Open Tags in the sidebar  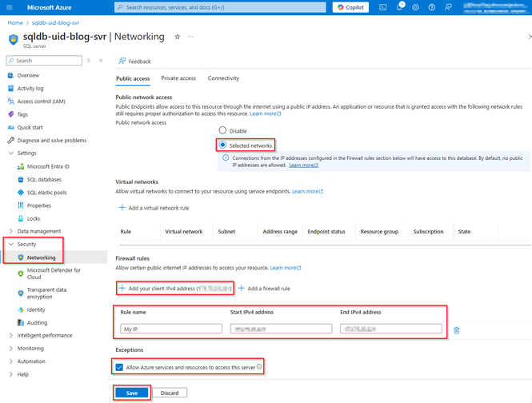(x=22, y=114)
